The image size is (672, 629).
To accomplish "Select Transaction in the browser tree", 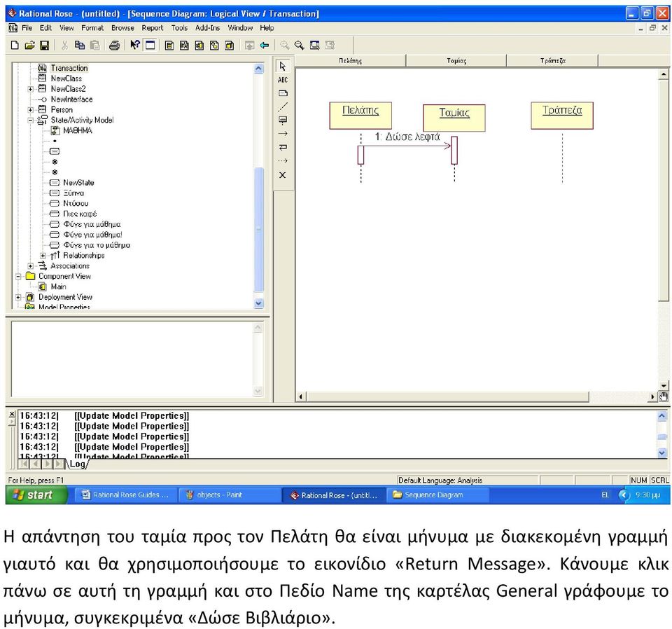I will click(69, 68).
